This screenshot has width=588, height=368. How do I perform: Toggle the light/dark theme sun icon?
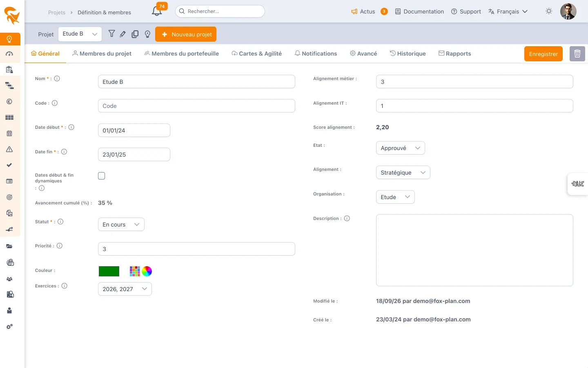pyautogui.click(x=549, y=11)
